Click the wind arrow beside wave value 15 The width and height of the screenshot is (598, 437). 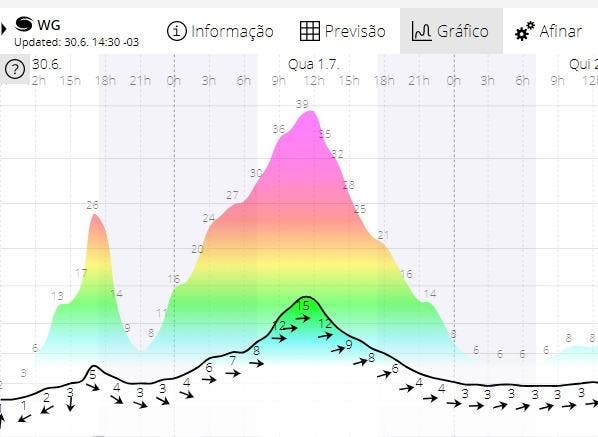pyautogui.click(x=303, y=318)
